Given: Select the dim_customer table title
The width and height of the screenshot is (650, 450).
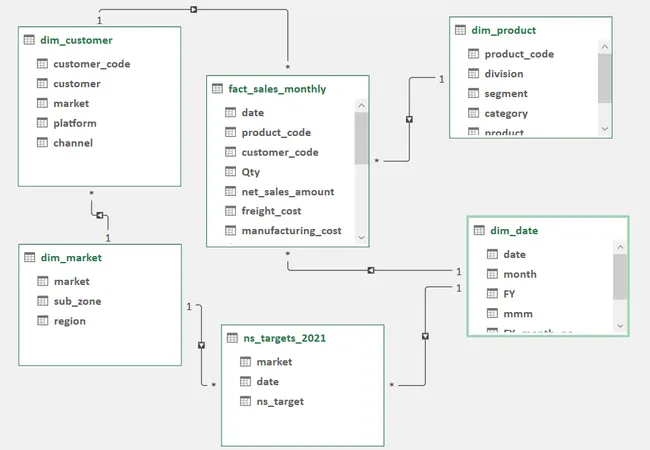Looking at the screenshot, I should [76, 40].
